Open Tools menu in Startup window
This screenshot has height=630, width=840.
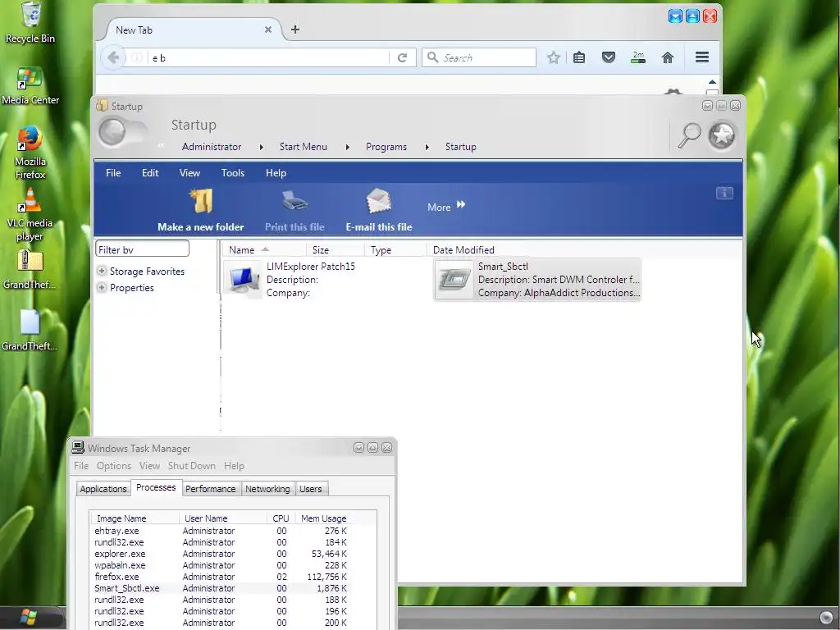tap(232, 173)
